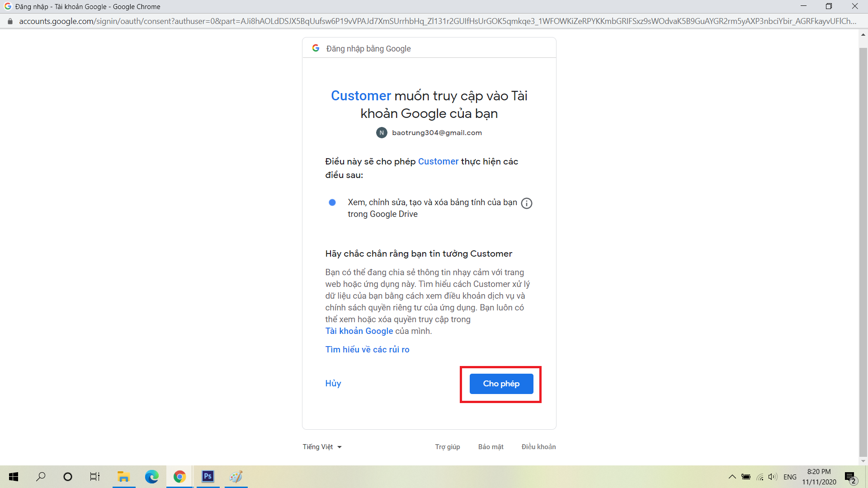Viewport: 868px width, 488px height.
Task: Open the Tìm hiểu về các rủi ro link
Action: (367, 350)
